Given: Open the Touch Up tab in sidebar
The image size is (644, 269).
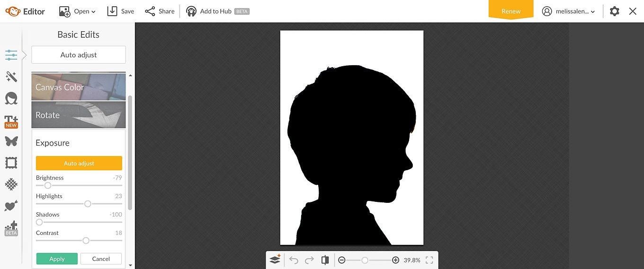Looking at the screenshot, I should tap(11, 98).
